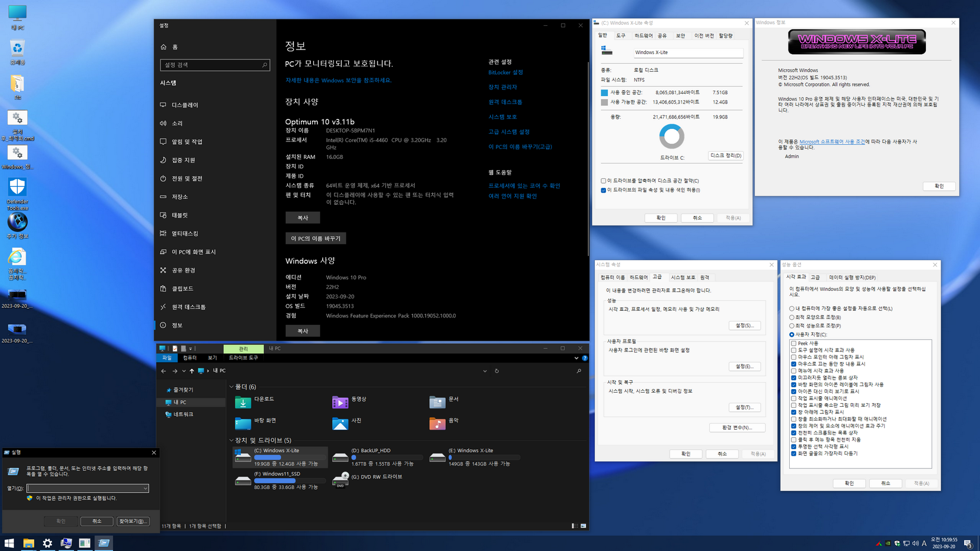Screen dimensions: 980x551
Task: Open the 다운로드 folder icon in Explorer
Action: point(243,402)
